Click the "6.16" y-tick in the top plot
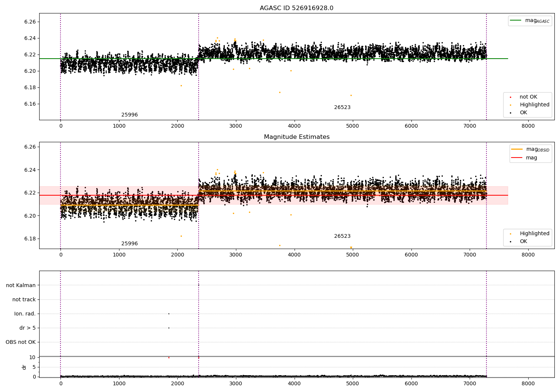 point(30,104)
